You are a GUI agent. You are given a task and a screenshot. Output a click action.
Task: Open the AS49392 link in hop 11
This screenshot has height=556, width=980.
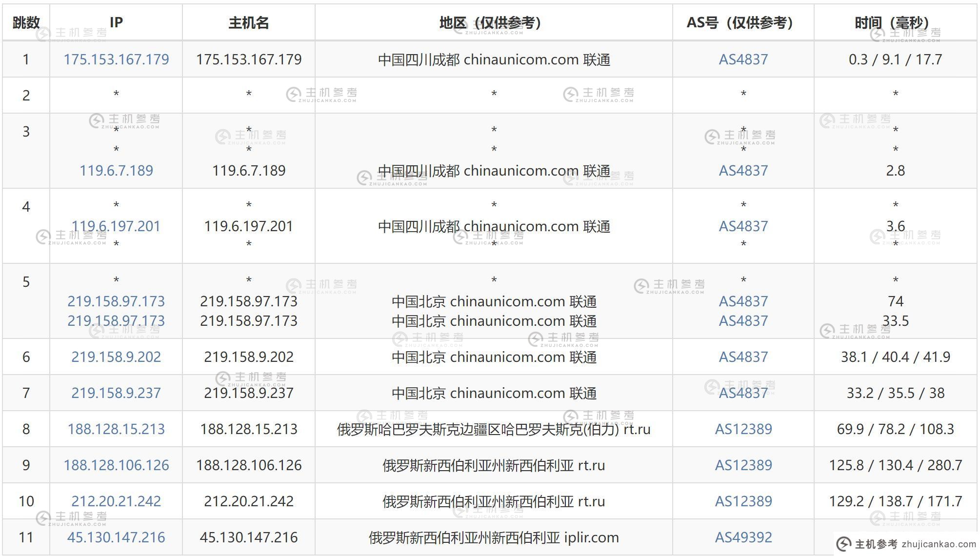click(743, 537)
